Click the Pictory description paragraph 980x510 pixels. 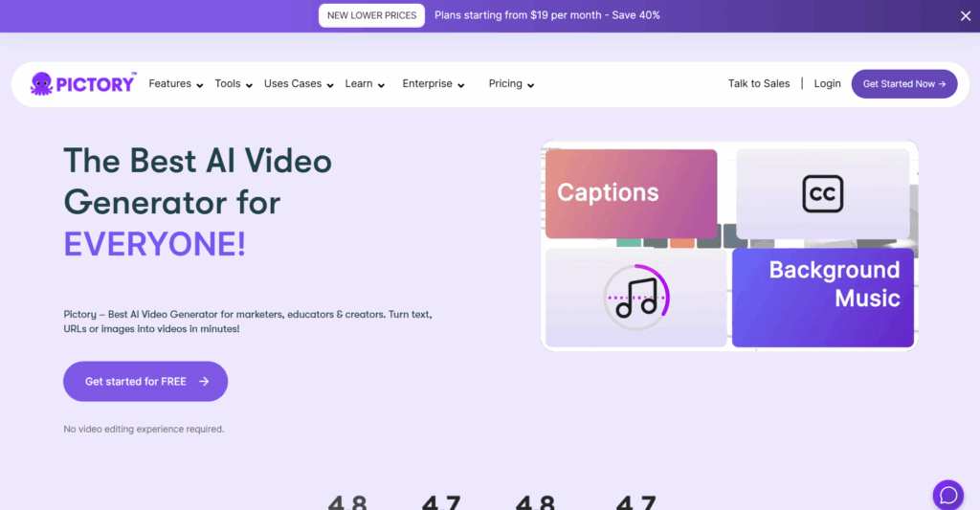coord(248,322)
